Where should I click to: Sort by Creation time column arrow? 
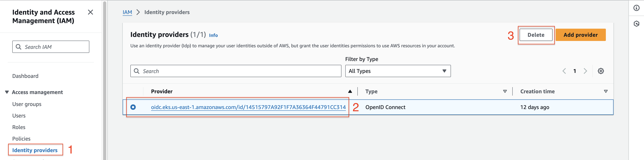coord(605,92)
